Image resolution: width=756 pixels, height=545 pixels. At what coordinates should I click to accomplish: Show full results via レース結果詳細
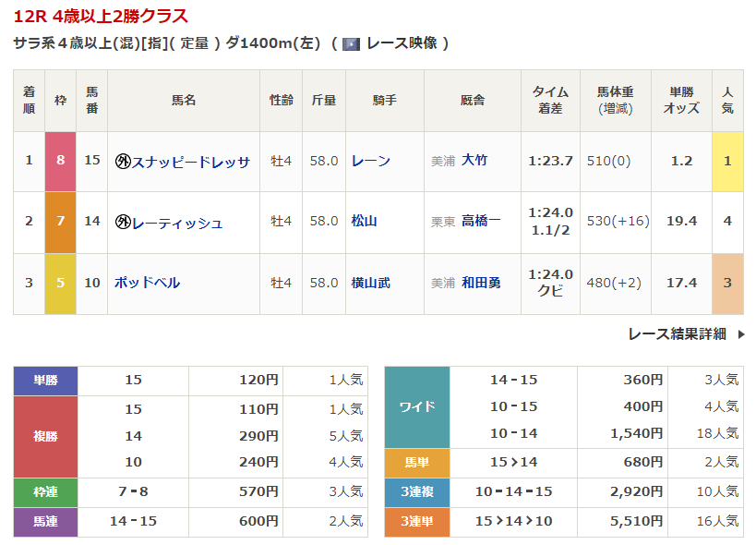676,334
